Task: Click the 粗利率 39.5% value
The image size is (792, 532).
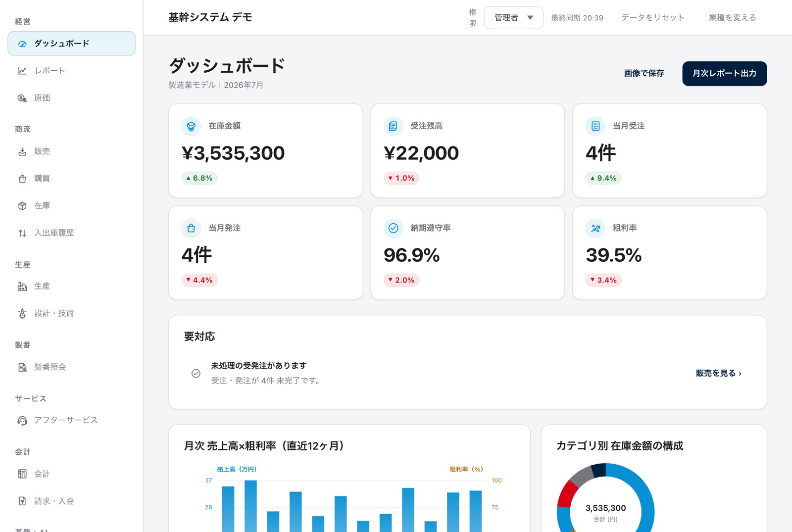Action: (x=614, y=255)
